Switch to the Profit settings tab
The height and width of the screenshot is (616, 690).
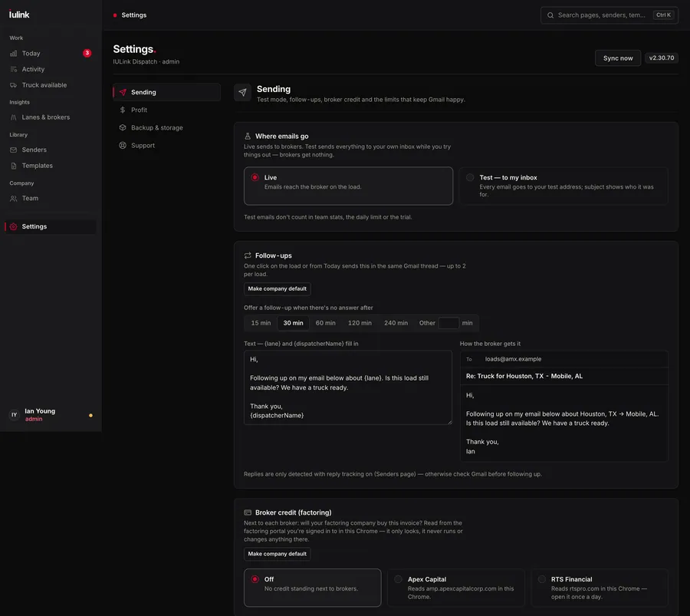tap(167, 110)
